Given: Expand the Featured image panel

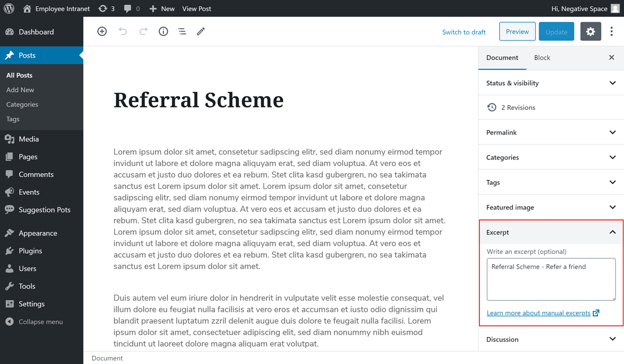Looking at the screenshot, I should (551, 207).
